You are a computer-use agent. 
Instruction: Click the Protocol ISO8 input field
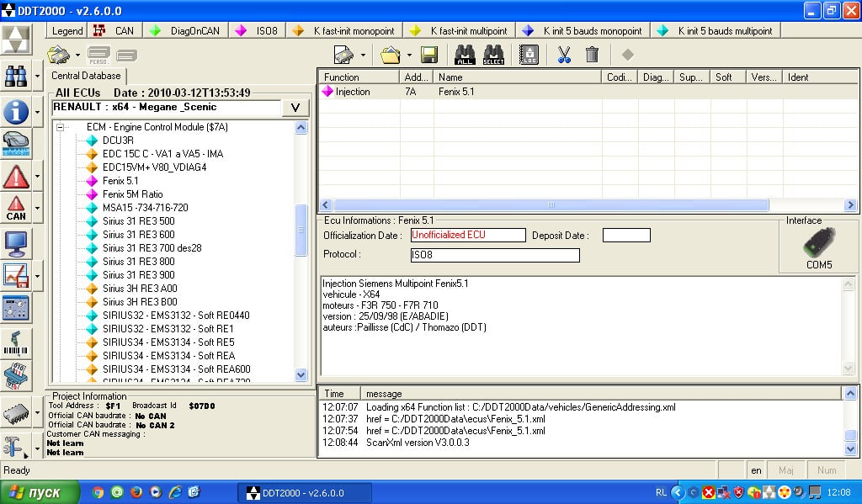pyautogui.click(x=495, y=255)
